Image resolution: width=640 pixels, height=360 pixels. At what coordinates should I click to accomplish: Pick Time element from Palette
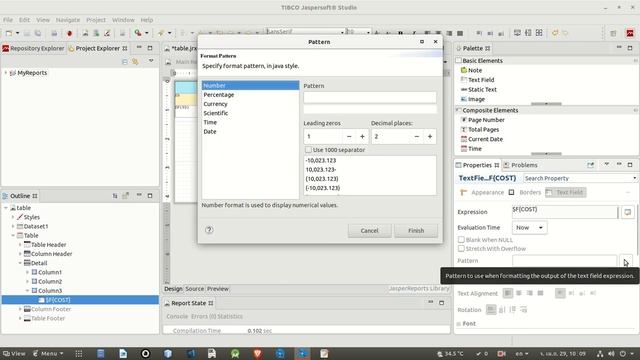[471, 149]
